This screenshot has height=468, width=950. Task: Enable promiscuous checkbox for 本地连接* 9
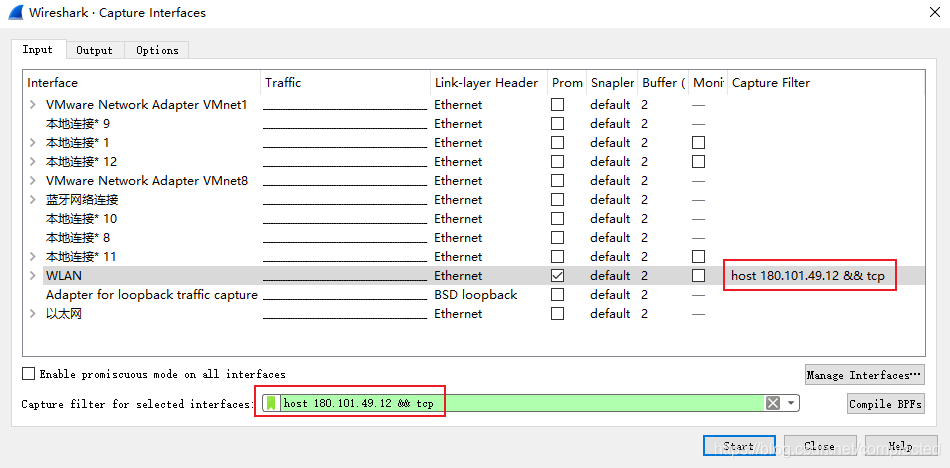tap(557, 124)
